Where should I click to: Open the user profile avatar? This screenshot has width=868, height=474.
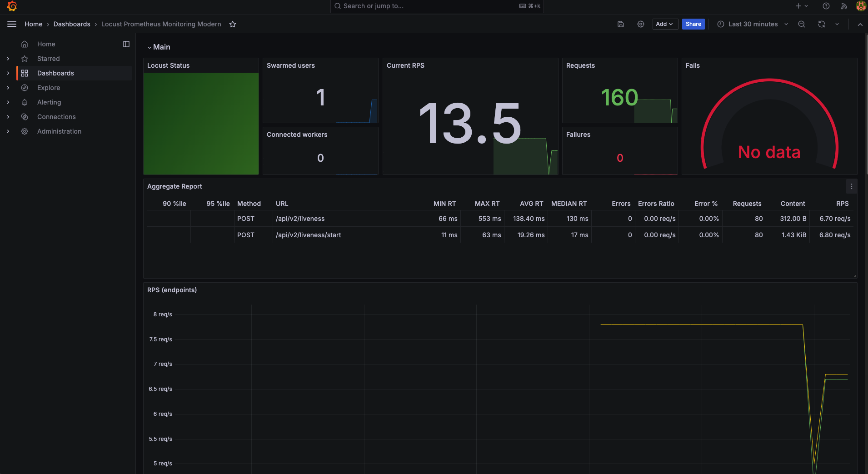click(x=861, y=6)
